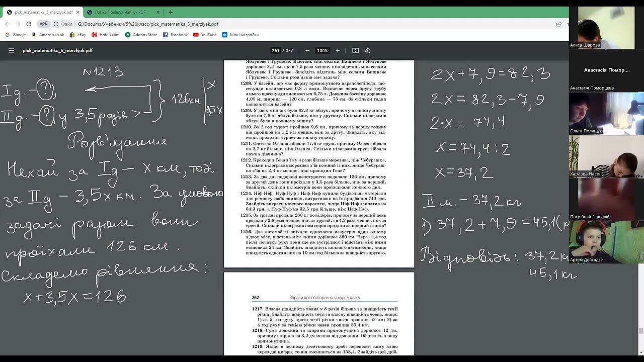644x362 pixels.
Task: Click the file info icon in address bar
Action: tap(55, 24)
